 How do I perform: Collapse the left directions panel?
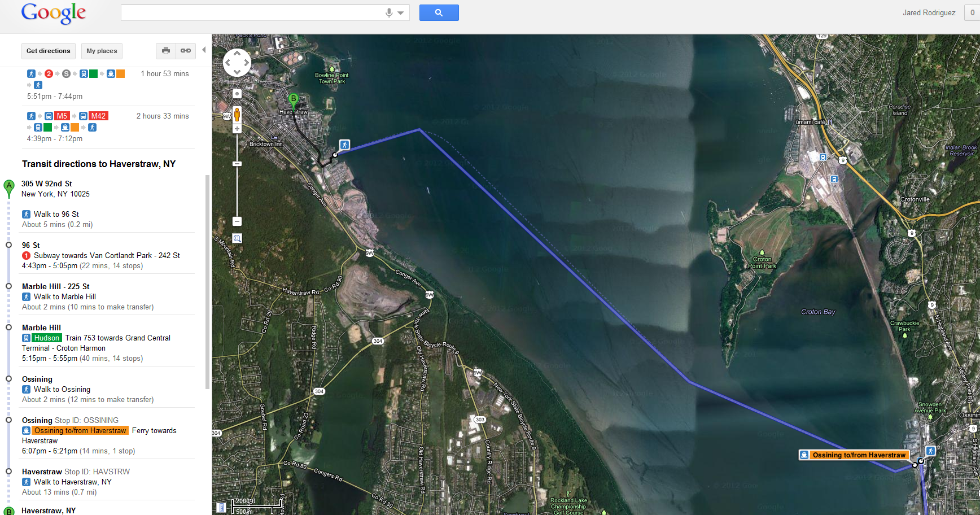pos(204,50)
